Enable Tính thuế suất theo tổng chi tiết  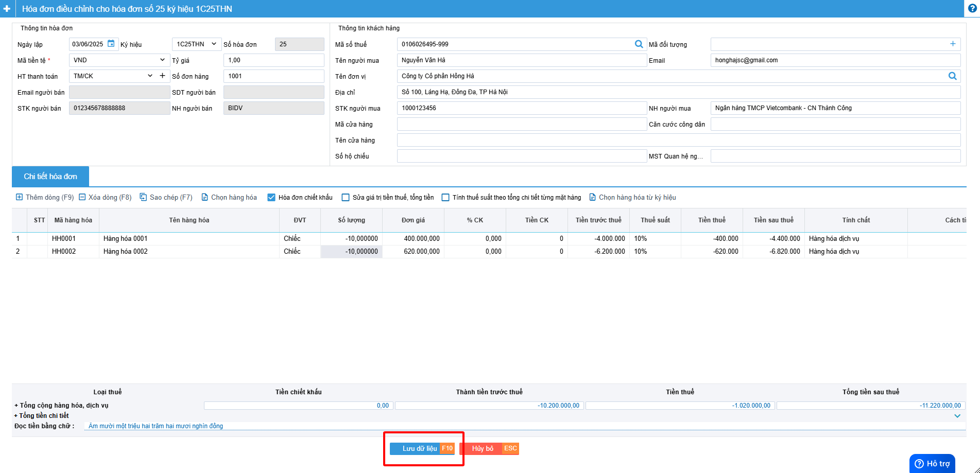(x=445, y=197)
